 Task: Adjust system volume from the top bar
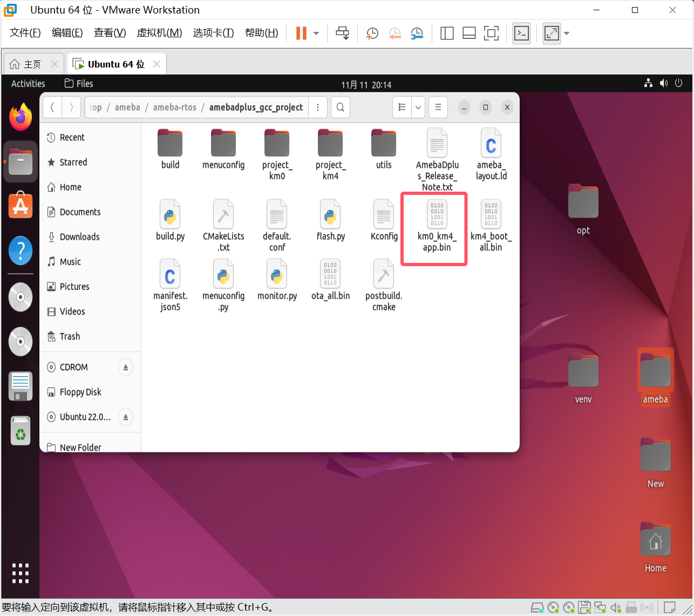click(x=664, y=84)
